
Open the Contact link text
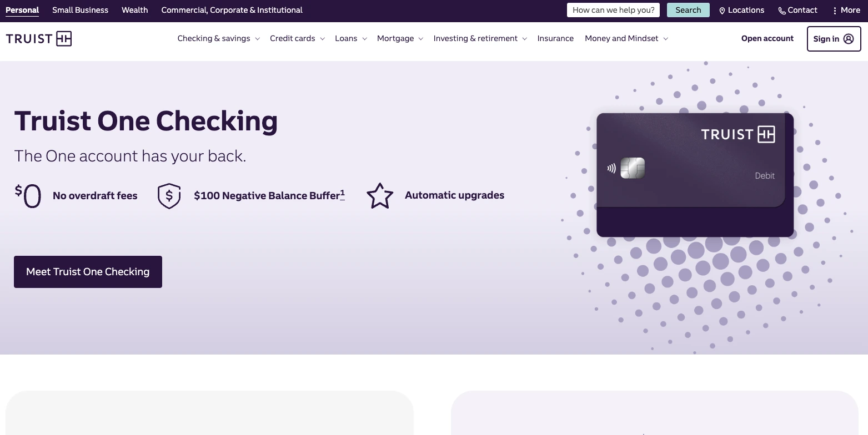click(x=802, y=10)
